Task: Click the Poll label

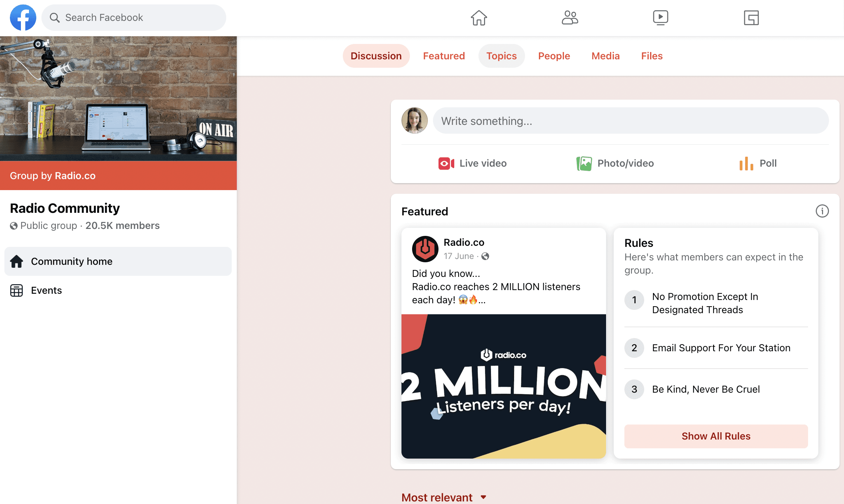Action: (768, 163)
